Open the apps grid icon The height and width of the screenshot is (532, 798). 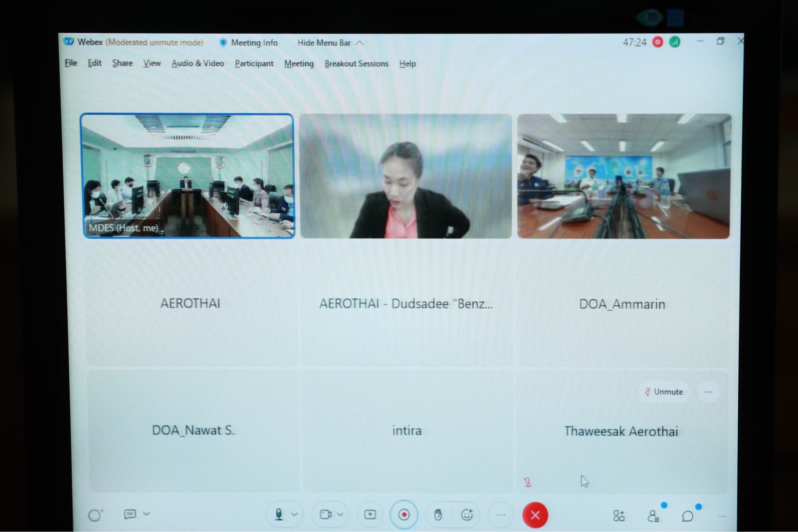(x=619, y=516)
